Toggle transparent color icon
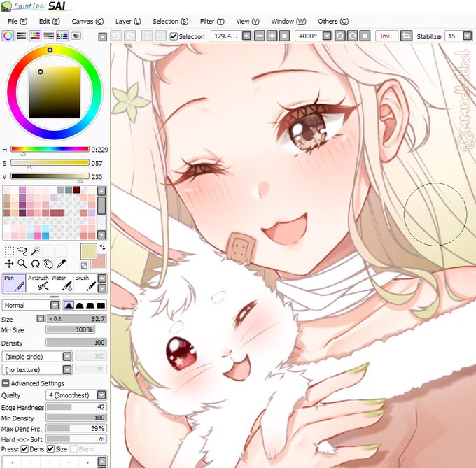 [84, 266]
